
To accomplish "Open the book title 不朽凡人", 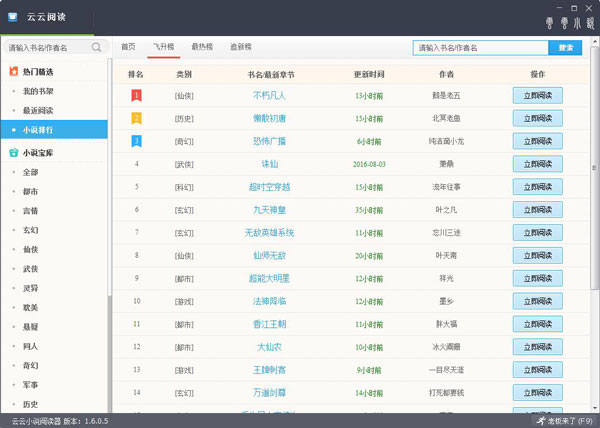I will pos(269,95).
